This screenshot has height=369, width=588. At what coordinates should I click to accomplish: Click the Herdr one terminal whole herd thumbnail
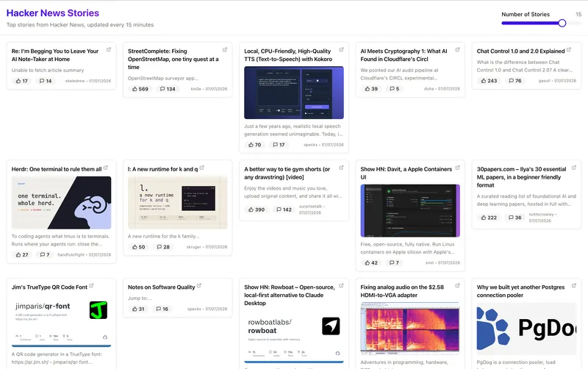62,202
